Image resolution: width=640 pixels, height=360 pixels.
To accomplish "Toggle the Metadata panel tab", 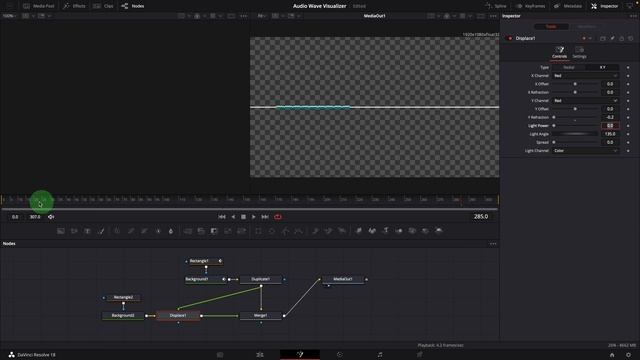I will (568, 6).
